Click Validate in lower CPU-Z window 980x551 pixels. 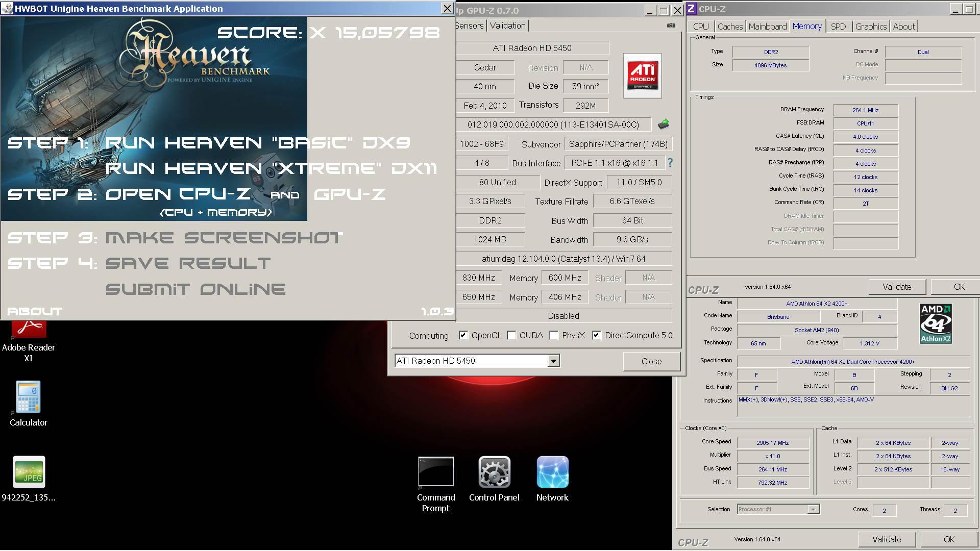[887, 539]
